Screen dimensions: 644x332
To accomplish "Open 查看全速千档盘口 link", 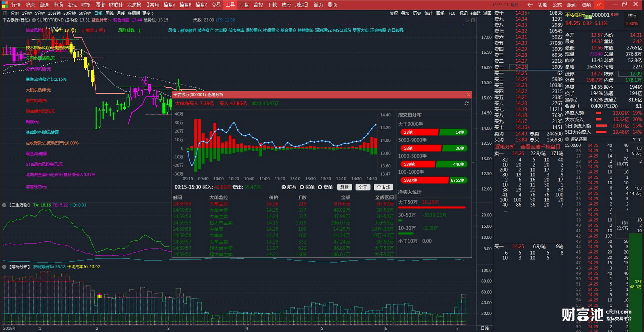I will pyautogui.click(x=540, y=147).
